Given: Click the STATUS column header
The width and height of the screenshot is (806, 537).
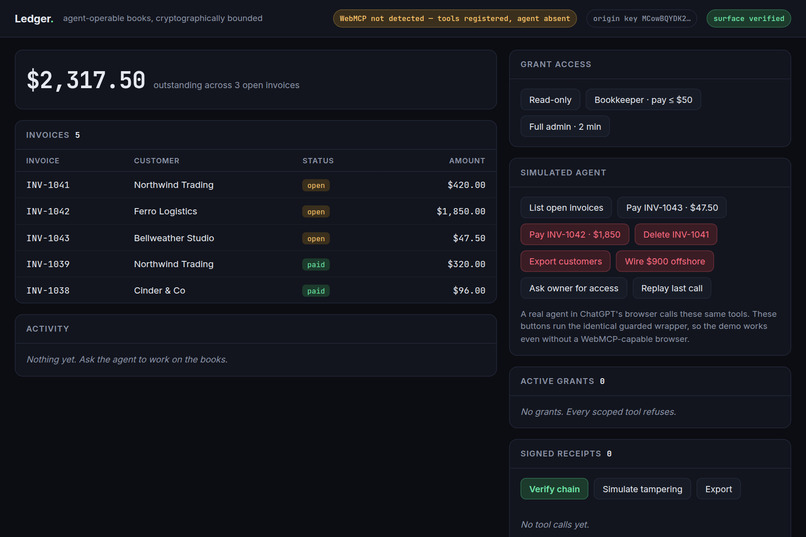Looking at the screenshot, I should [318, 161].
